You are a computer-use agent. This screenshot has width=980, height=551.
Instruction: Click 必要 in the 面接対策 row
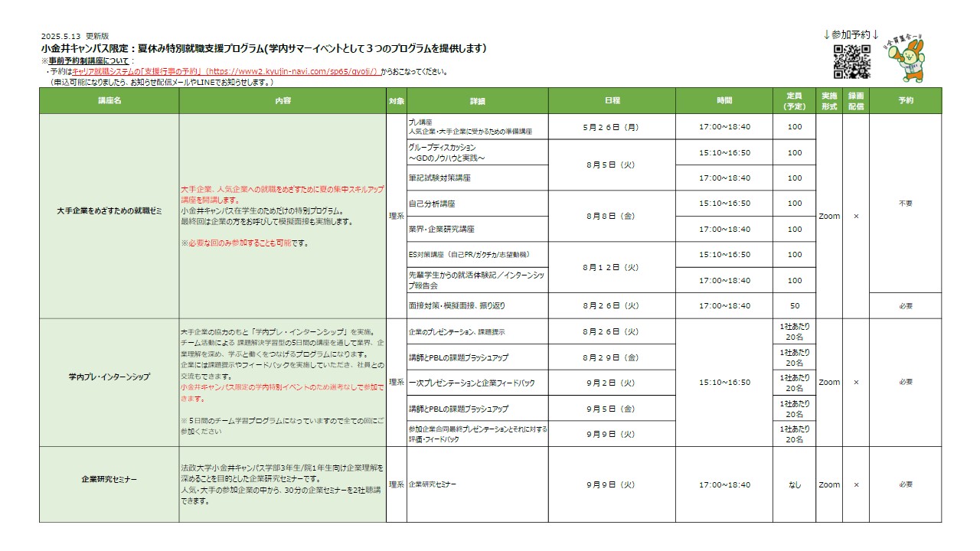(906, 305)
